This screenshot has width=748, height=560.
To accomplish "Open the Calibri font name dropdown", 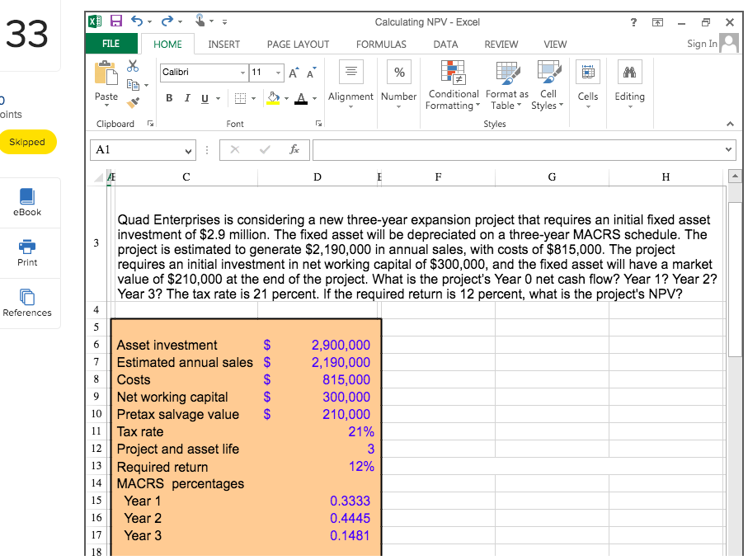I will pos(242,73).
